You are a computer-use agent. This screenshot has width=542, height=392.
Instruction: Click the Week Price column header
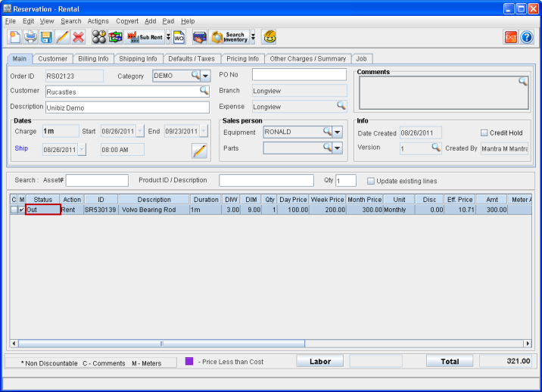pyautogui.click(x=327, y=200)
